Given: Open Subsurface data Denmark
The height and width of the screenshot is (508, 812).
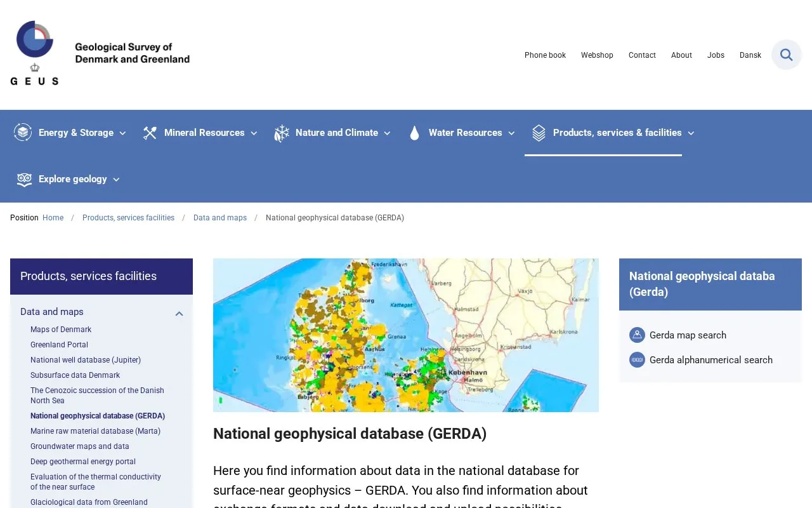Looking at the screenshot, I should pyautogui.click(x=75, y=375).
